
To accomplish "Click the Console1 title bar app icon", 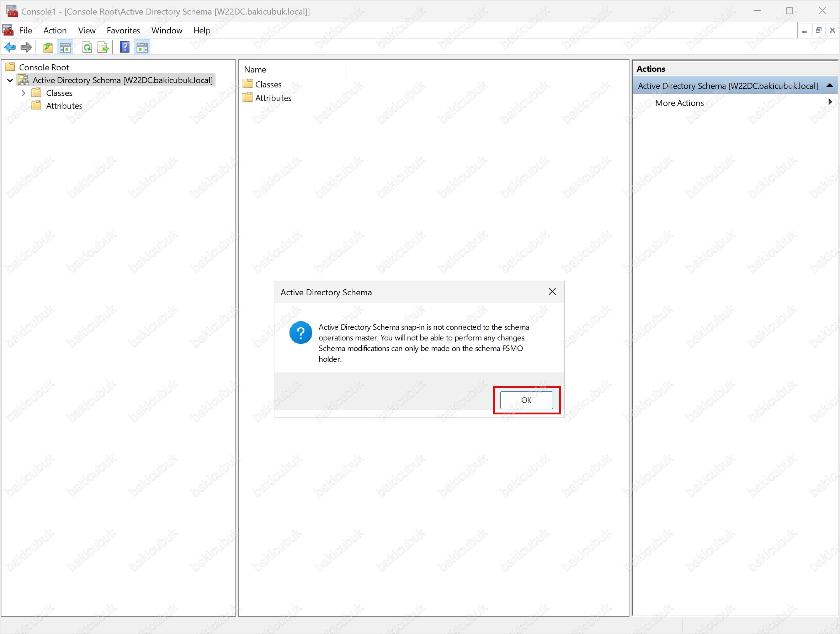I will tap(12, 11).
